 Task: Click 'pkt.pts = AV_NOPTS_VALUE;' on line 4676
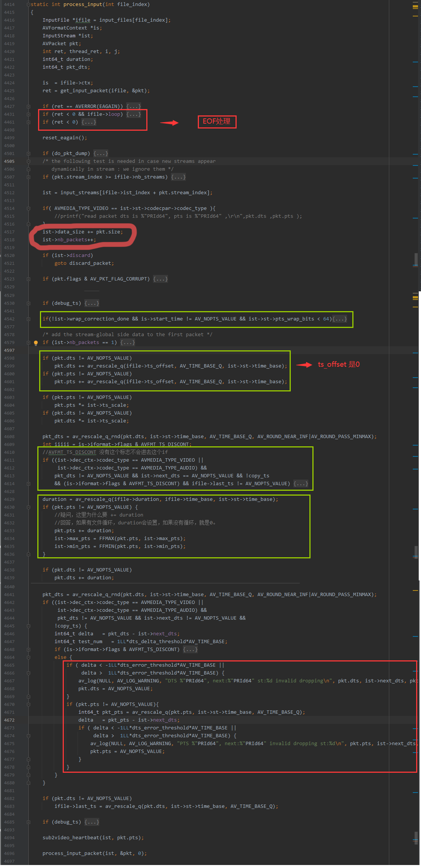tap(128, 751)
